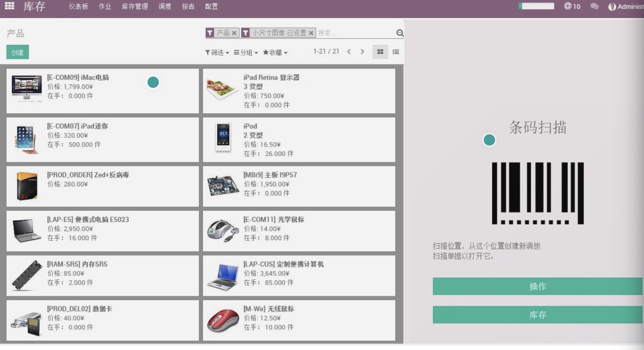Click the 条码扫描 heading
The image size is (644, 350).
[x=538, y=128]
